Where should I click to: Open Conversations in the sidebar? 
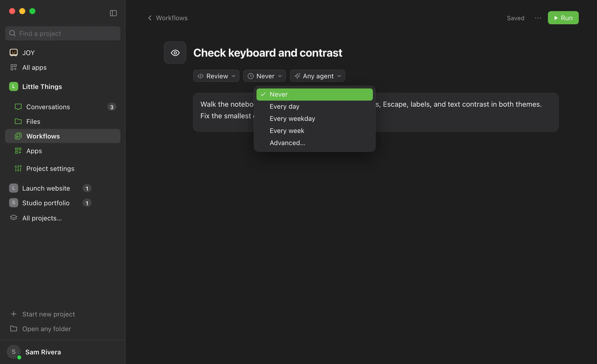click(x=63, y=107)
